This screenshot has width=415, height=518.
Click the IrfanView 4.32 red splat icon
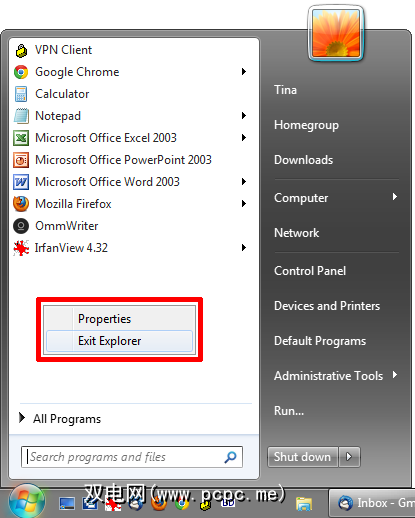21,248
